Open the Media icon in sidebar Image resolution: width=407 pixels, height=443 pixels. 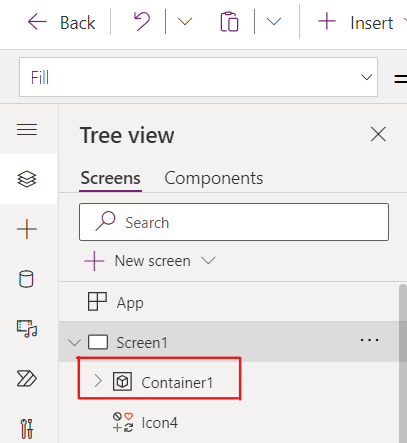click(x=27, y=329)
